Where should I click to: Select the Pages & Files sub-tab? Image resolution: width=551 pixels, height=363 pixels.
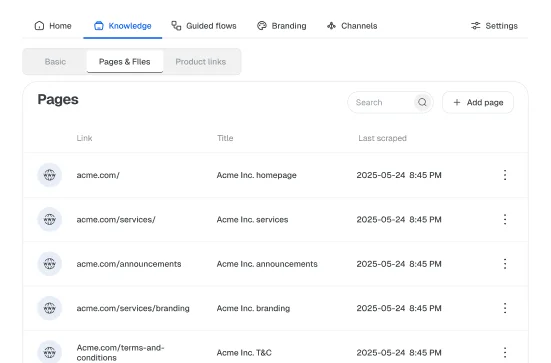tap(125, 62)
